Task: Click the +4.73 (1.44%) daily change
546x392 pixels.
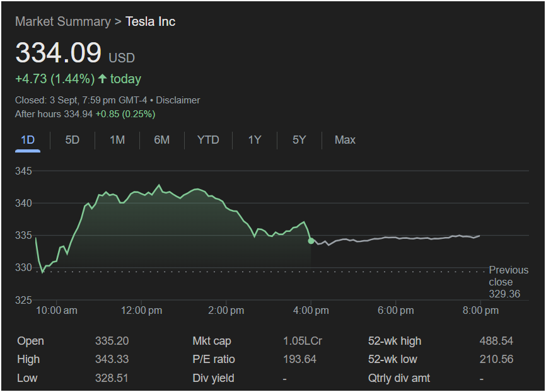Action: tap(55, 79)
